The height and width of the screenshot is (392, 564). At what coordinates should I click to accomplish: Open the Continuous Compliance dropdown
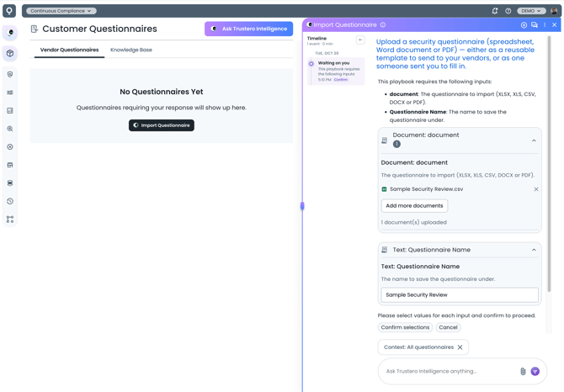coord(61,11)
